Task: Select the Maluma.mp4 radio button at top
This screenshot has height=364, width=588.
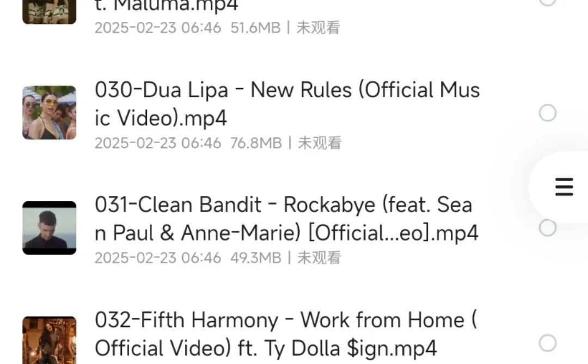Action: click(548, 2)
